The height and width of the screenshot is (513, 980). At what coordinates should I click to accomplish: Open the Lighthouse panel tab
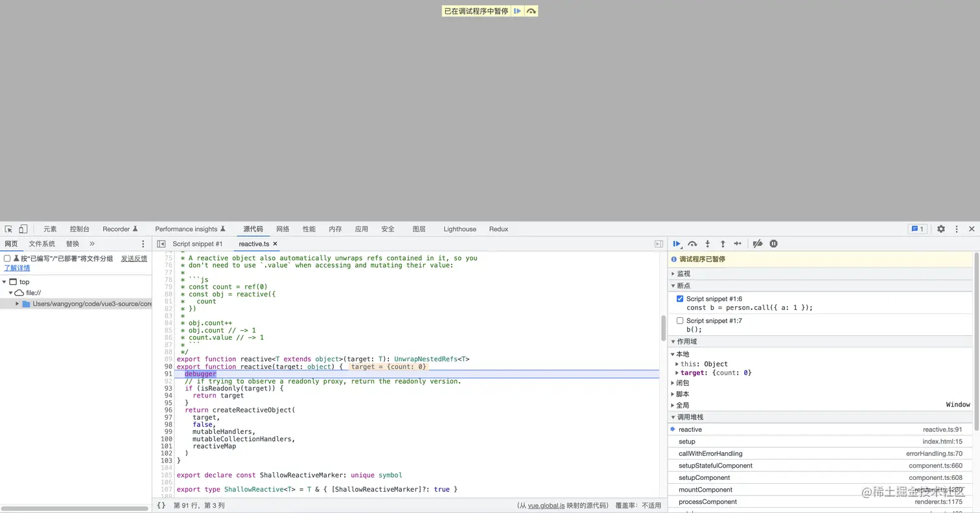pos(460,229)
